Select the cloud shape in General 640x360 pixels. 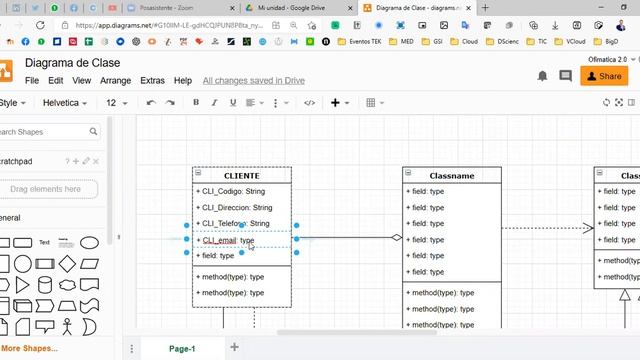coord(67,285)
